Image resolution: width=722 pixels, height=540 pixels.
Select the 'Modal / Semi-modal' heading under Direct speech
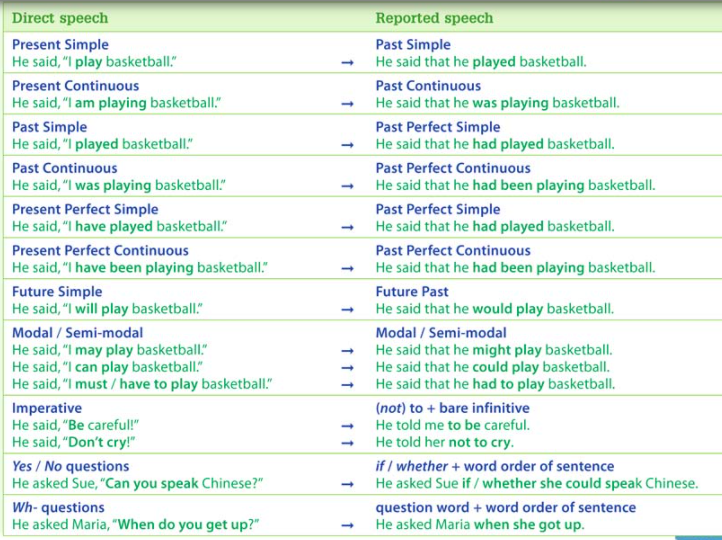(x=77, y=333)
